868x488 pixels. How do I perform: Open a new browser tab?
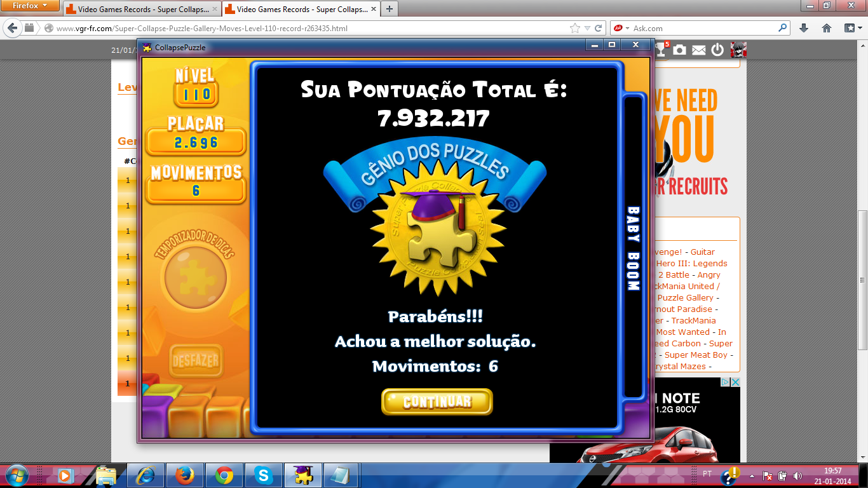[x=389, y=9]
